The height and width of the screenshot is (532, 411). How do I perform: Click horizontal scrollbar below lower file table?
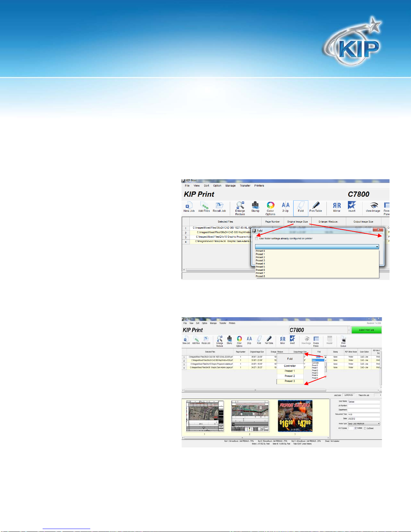pyautogui.click(x=255, y=390)
